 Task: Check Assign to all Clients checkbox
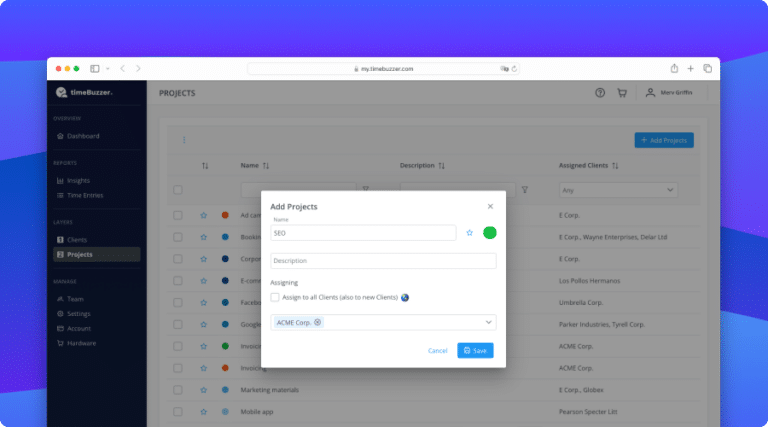click(275, 297)
